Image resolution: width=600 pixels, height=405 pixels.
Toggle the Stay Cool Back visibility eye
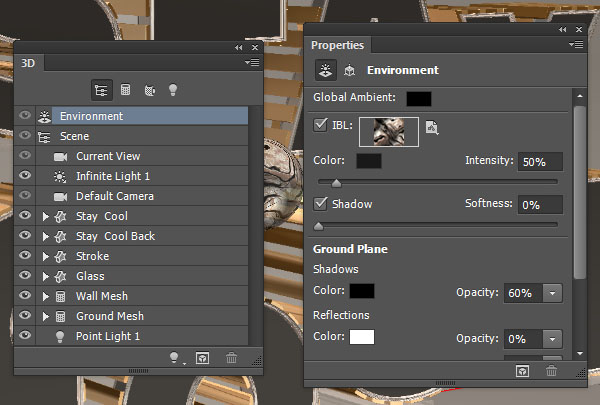point(25,235)
